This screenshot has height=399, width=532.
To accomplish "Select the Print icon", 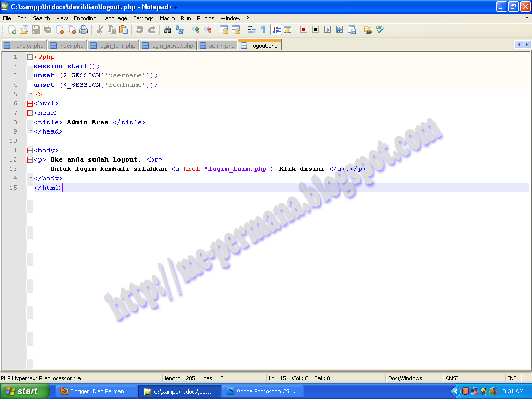I will [x=84, y=30].
